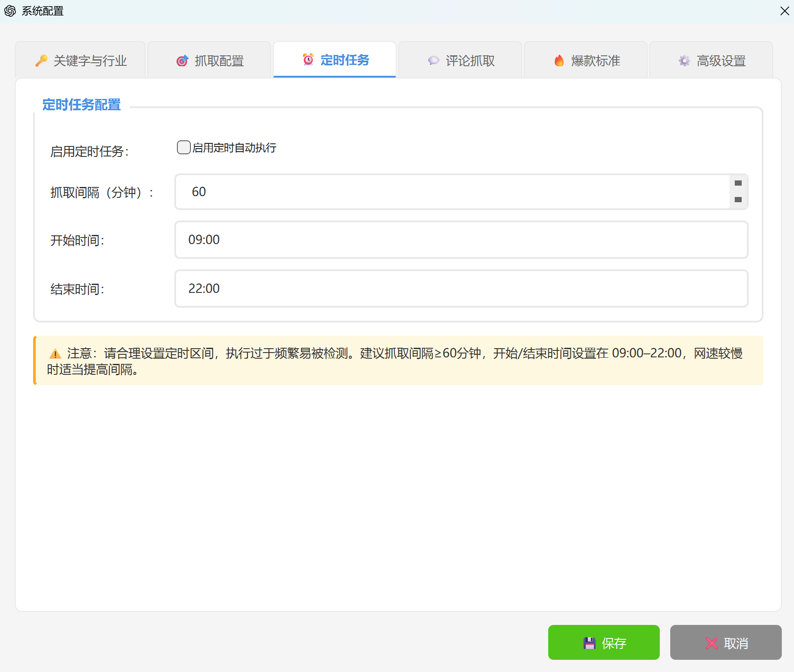This screenshot has height=672, width=794.
Task: Click the speech bubble icon on 评论抓取 tab
Action: (x=433, y=61)
